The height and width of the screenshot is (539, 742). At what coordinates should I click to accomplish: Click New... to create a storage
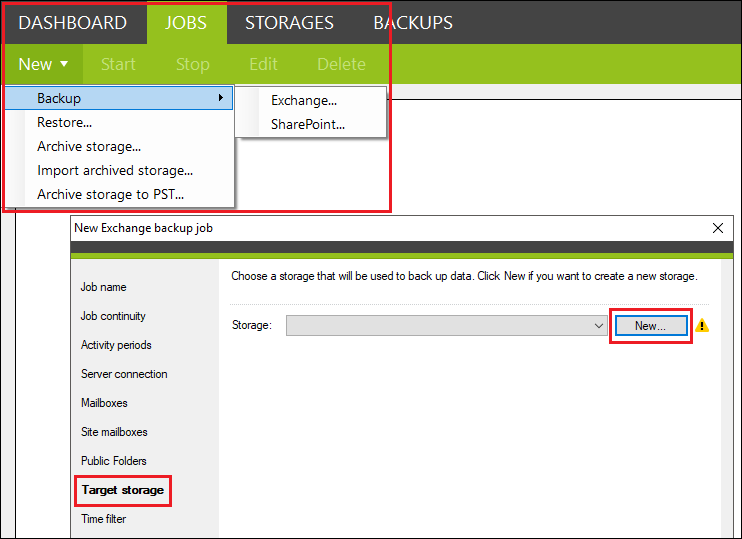point(651,326)
